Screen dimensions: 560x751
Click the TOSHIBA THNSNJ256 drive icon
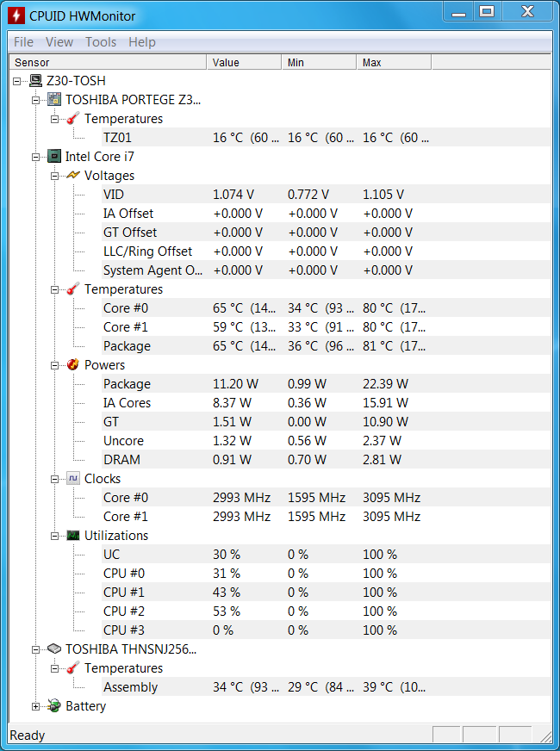click(x=54, y=649)
